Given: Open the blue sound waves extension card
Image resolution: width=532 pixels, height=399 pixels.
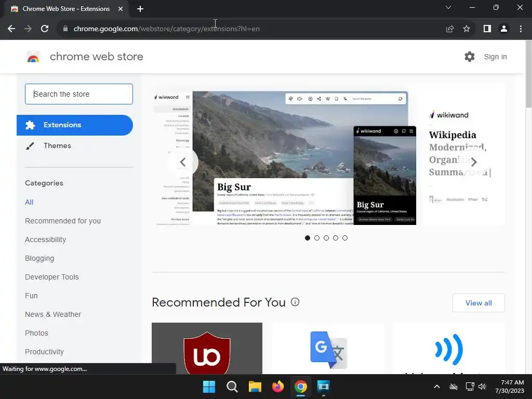Looking at the screenshot, I should click(x=449, y=349).
